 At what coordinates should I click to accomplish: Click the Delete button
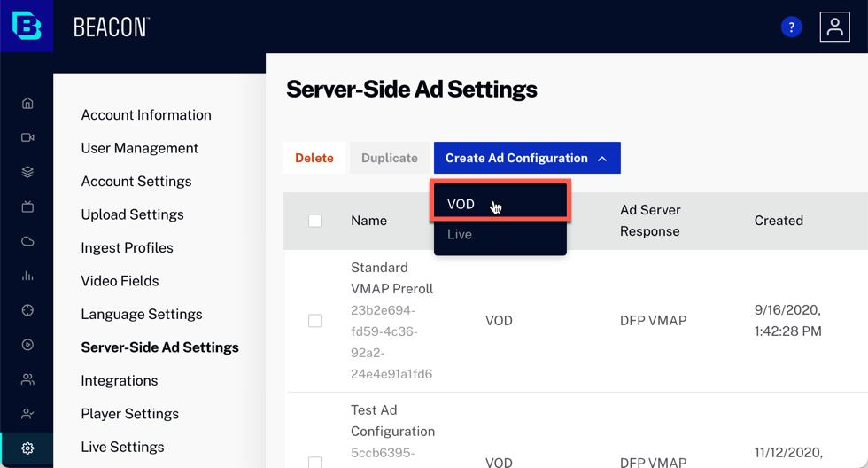tap(314, 158)
